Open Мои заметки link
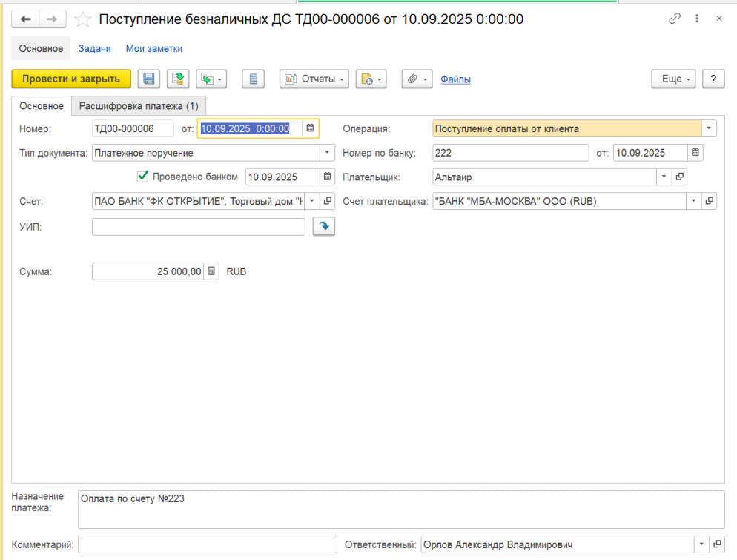The height and width of the screenshot is (560, 737). point(154,48)
